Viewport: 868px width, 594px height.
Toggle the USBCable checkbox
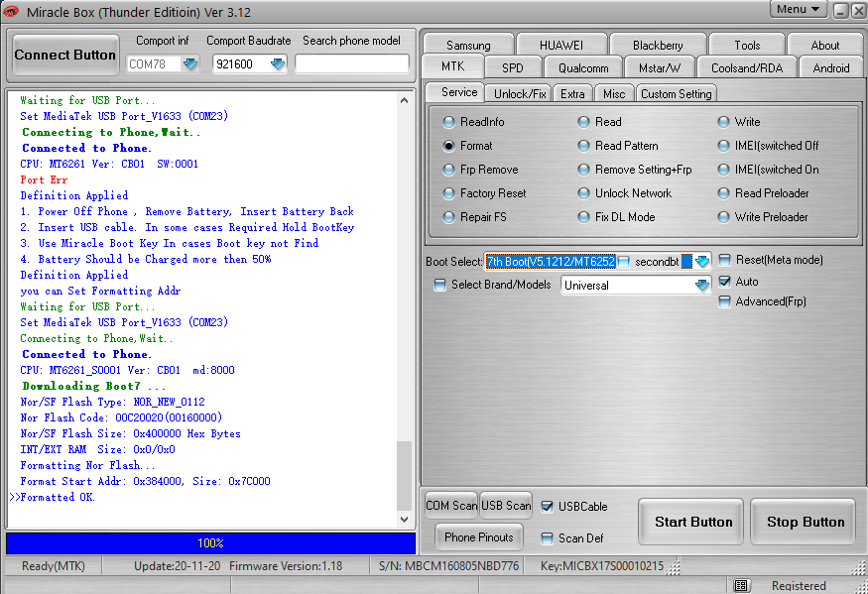click(547, 507)
